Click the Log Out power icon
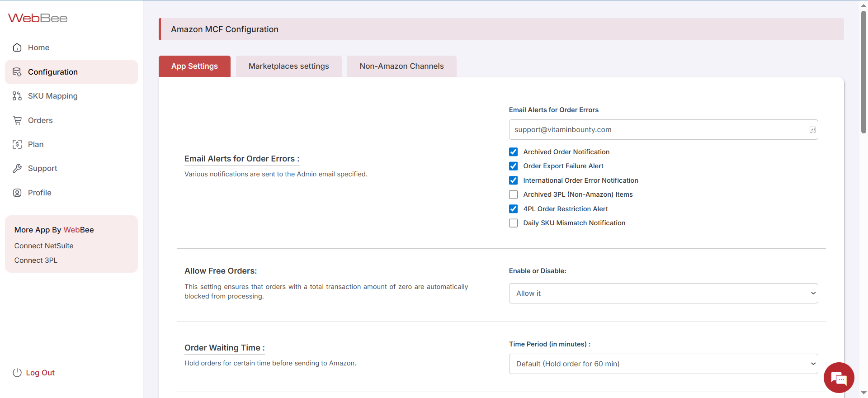 click(17, 373)
